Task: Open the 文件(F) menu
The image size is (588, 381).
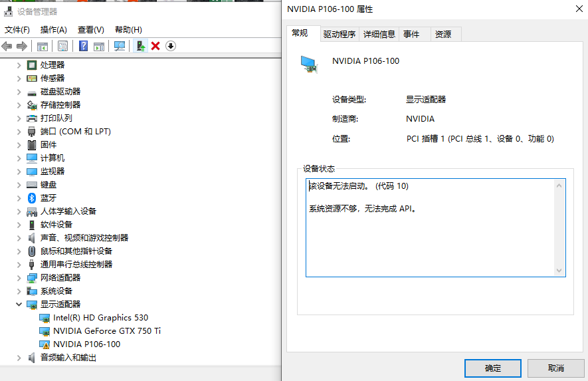Action: coord(17,30)
